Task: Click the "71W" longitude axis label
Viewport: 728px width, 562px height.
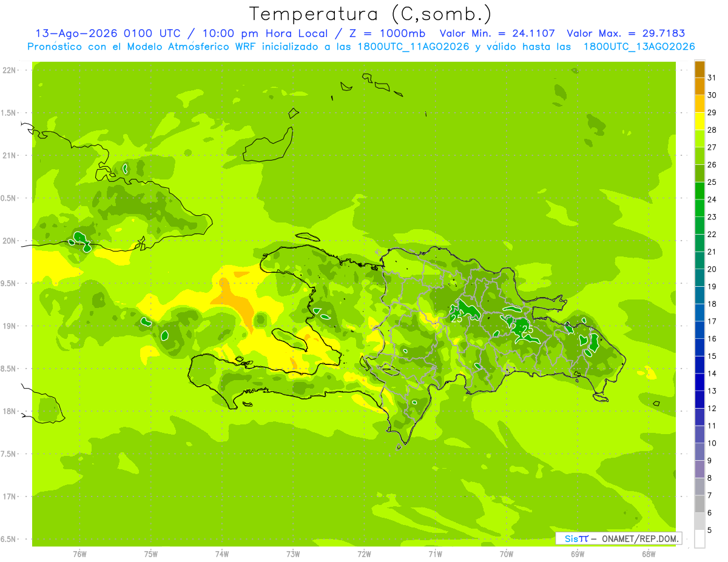Action: 435,554
